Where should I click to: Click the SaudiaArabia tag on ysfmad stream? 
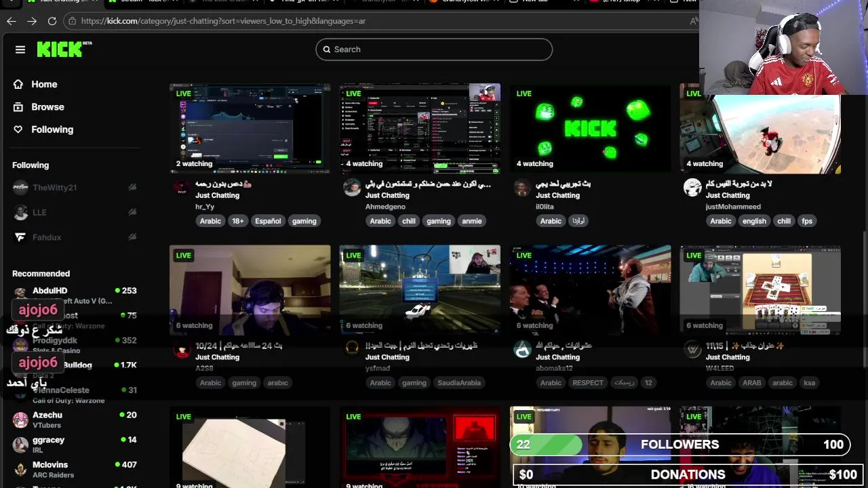pyautogui.click(x=459, y=383)
